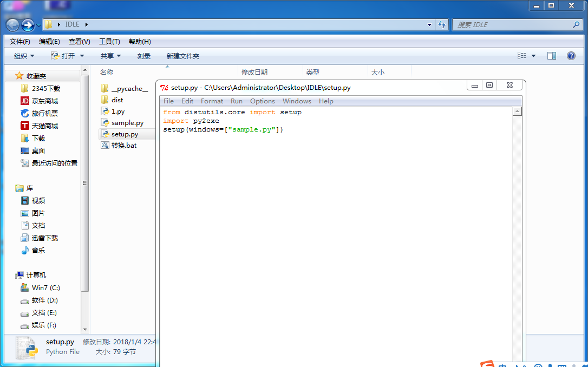Select the 2345下载 folder icon
Screen dimensions: 588x367
point(25,88)
